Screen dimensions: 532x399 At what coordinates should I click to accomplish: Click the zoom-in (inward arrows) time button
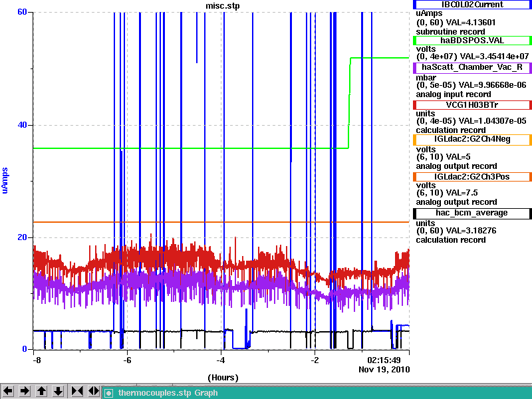[x=77, y=391]
